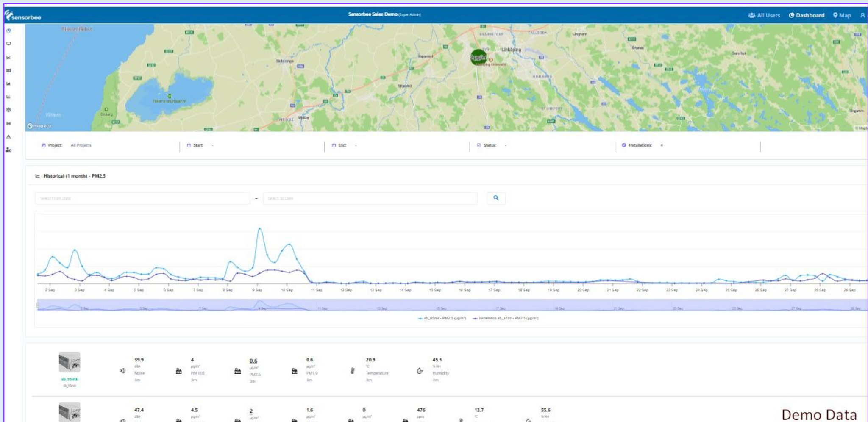The width and height of the screenshot is (868, 422).
Task: Click the second device sensor thumbnail
Action: [70, 411]
